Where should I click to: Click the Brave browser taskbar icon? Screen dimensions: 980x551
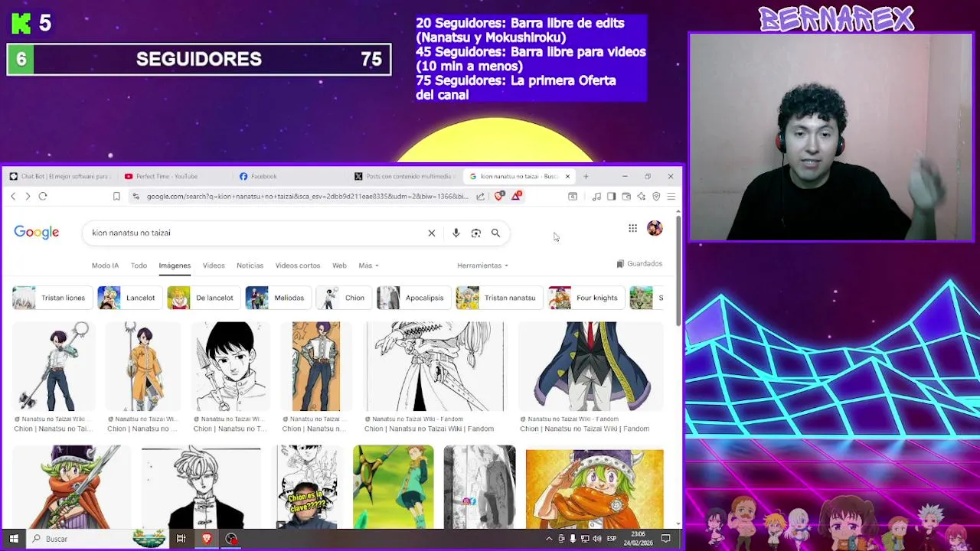(206, 539)
